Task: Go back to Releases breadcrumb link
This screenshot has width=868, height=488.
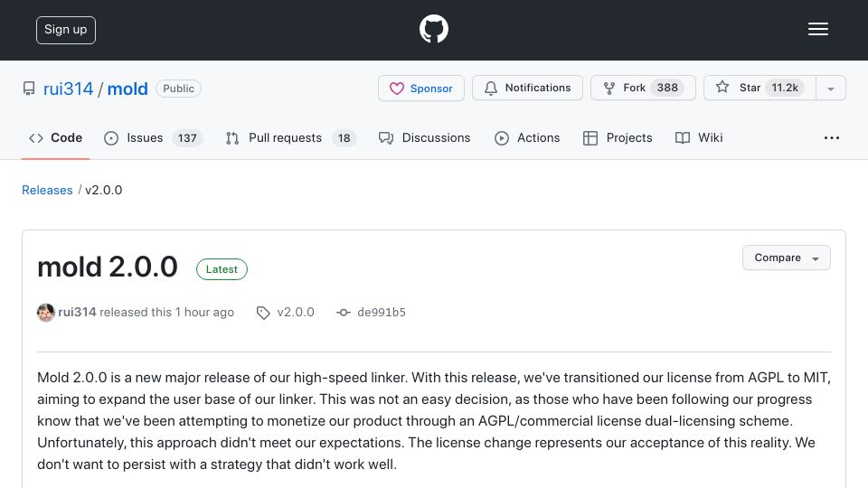Action: point(47,190)
